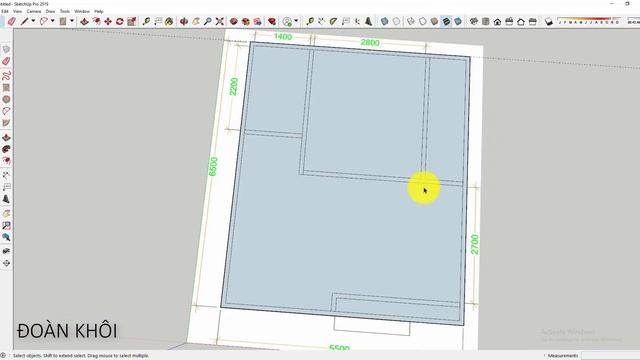Toggle Back Edges style
Viewport: 640px width, 360px height.
pyautogui.click(x=396, y=21)
